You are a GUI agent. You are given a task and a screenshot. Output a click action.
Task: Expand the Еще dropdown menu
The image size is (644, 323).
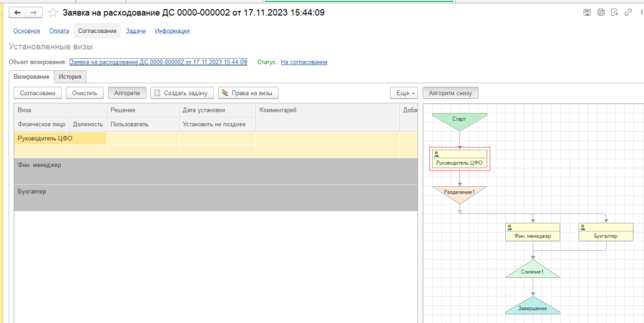click(x=404, y=93)
